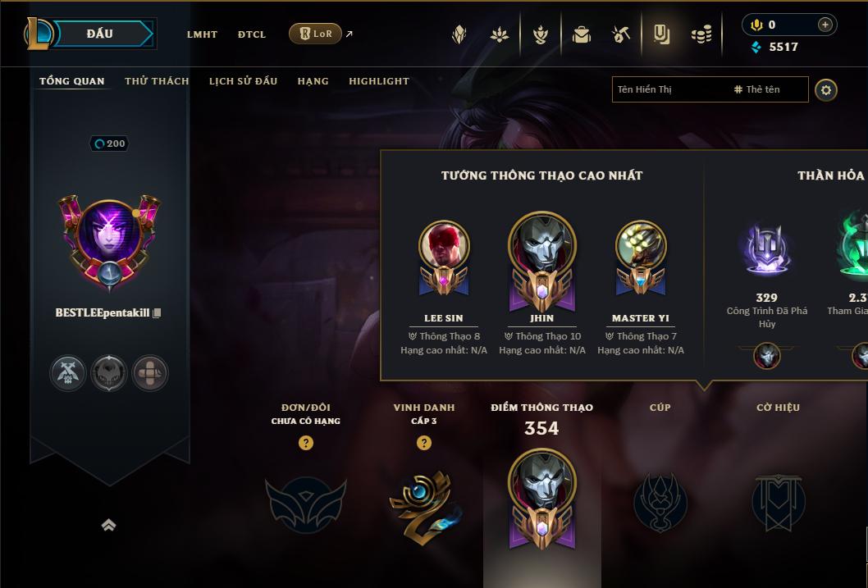Click the profile settings gear icon
Viewport: 868px width, 588px height.
[826, 90]
